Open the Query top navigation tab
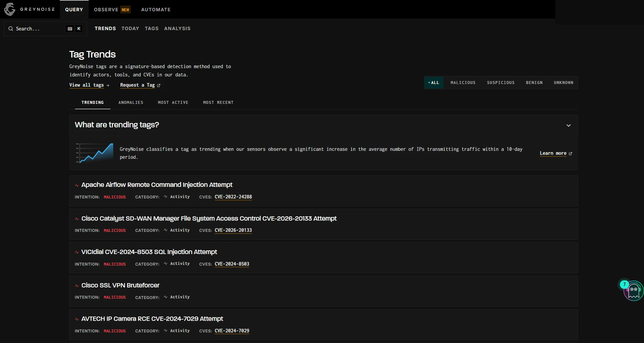The image size is (644, 343). click(74, 10)
